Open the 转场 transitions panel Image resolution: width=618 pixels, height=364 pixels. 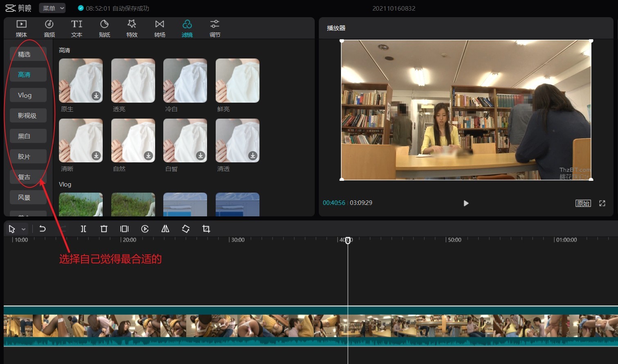pyautogui.click(x=160, y=28)
